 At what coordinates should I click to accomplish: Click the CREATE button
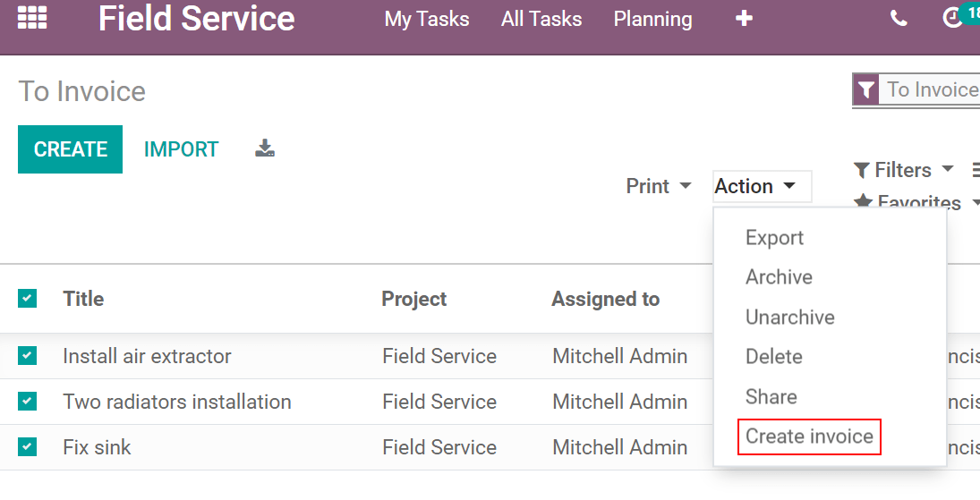[70, 149]
